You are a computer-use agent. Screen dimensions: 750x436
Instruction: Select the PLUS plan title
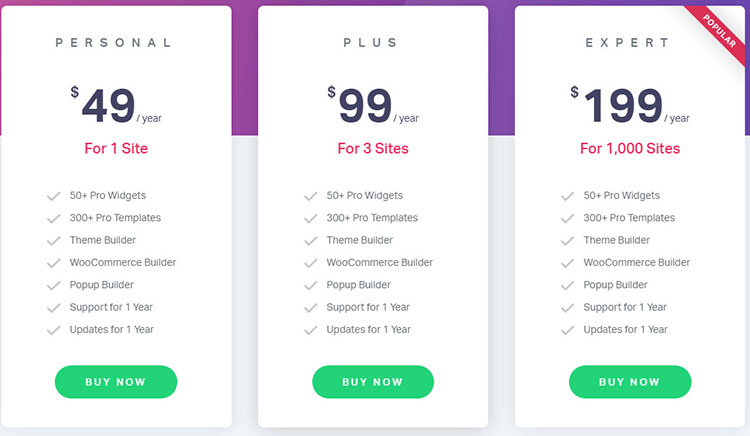(x=372, y=43)
